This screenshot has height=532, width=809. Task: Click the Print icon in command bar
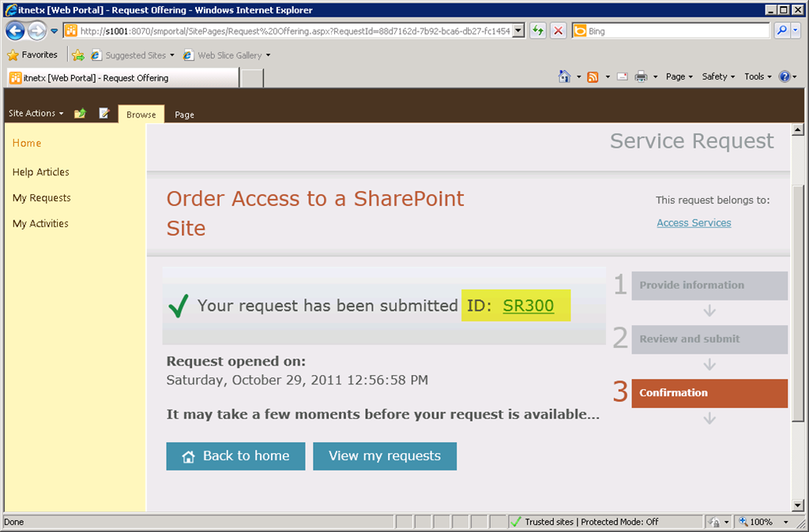[x=642, y=77]
